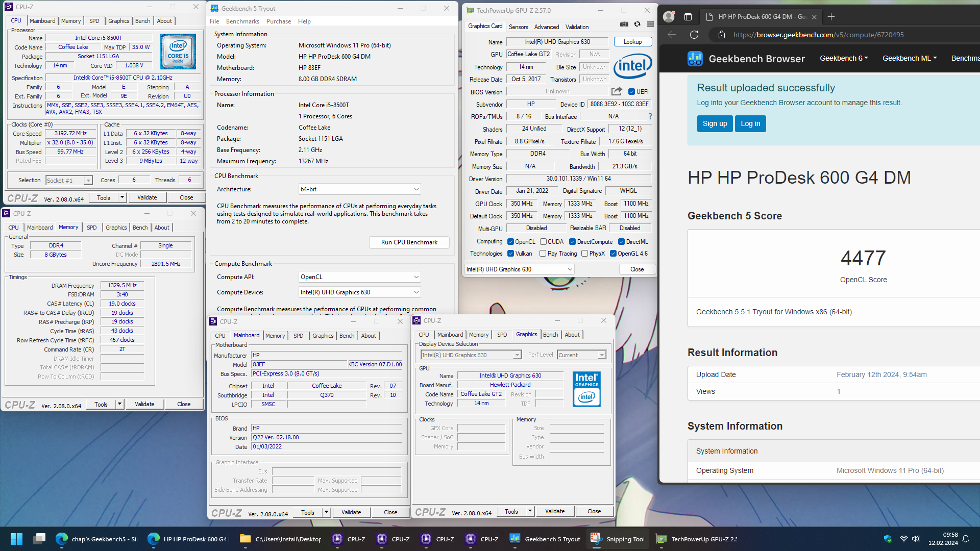Open GPU-Z hamburger menu
The height and width of the screenshot is (551, 980).
650,24
